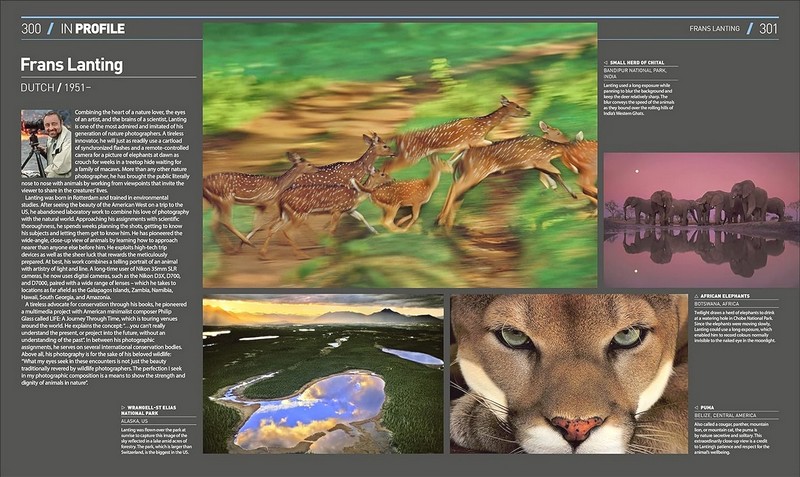The image size is (800, 477).
Task: Click the arrow marker beside Puma caption
Action: pyautogui.click(x=695, y=408)
